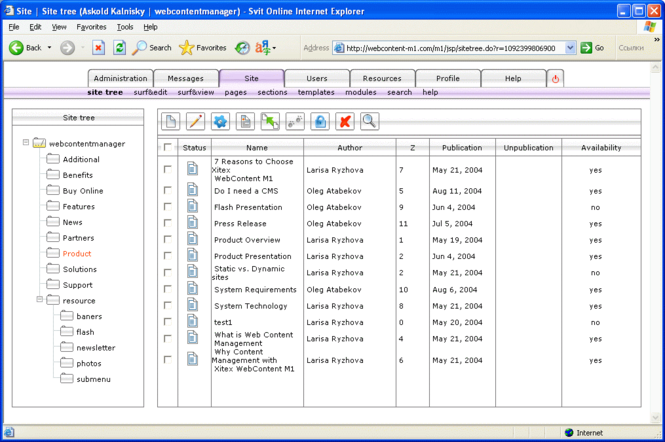This screenshot has height=442, width=665.
Task: Switch to the Administration tab
Action: click(x=120, y=78)
